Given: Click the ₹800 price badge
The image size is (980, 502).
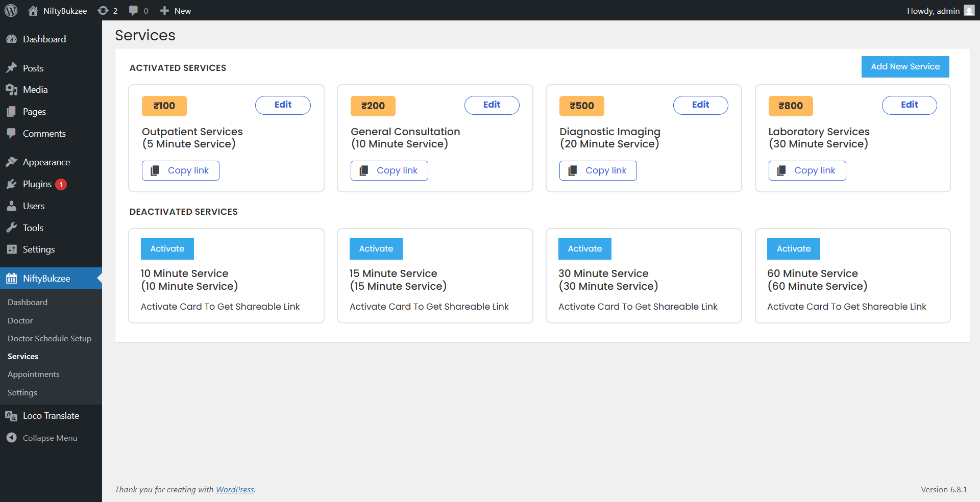Looking at the screenshot, I should tap(790, 106).
